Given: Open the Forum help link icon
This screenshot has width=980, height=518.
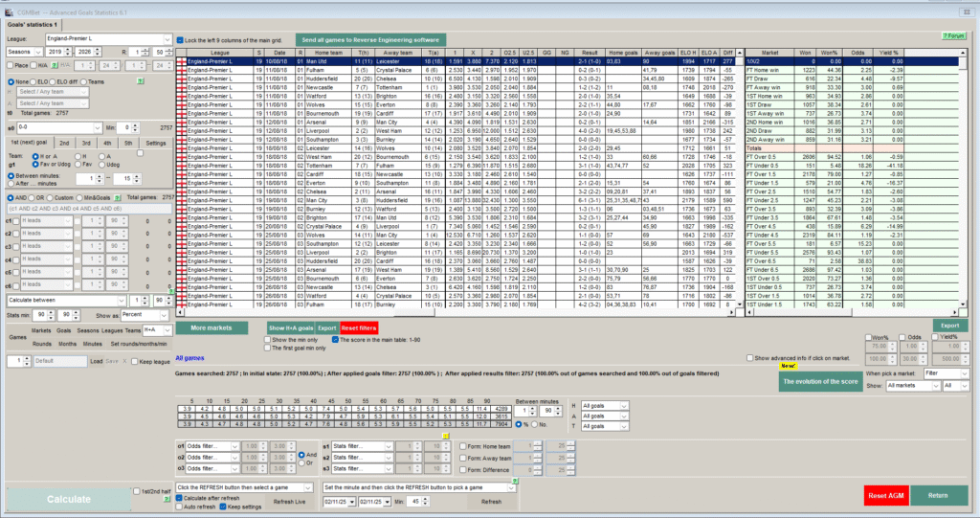Looking at the screenshot, I should [x=952, y=34].
